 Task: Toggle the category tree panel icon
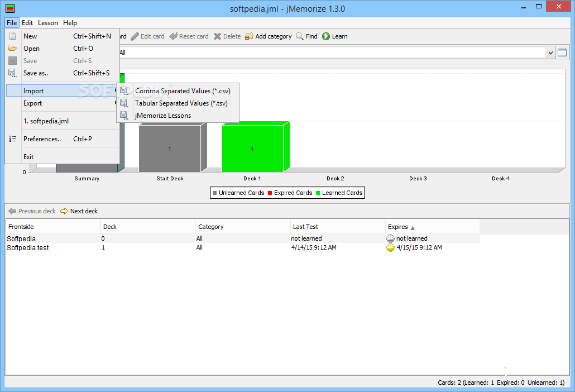point(562,52)
